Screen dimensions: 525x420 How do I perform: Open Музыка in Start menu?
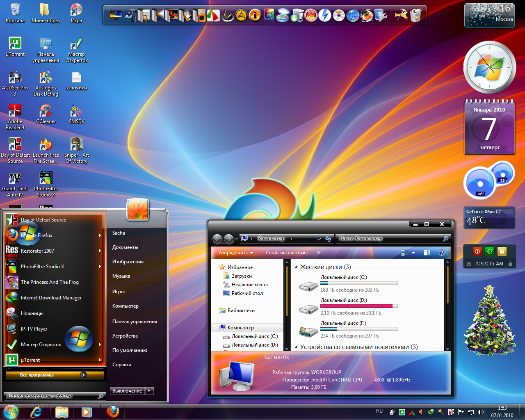coord(121,276)
